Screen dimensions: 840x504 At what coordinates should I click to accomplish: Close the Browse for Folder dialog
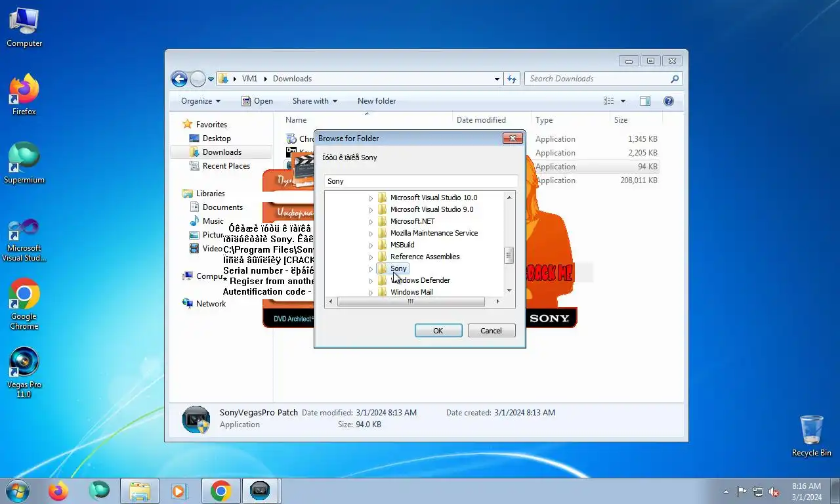click(x=513, y=138)
